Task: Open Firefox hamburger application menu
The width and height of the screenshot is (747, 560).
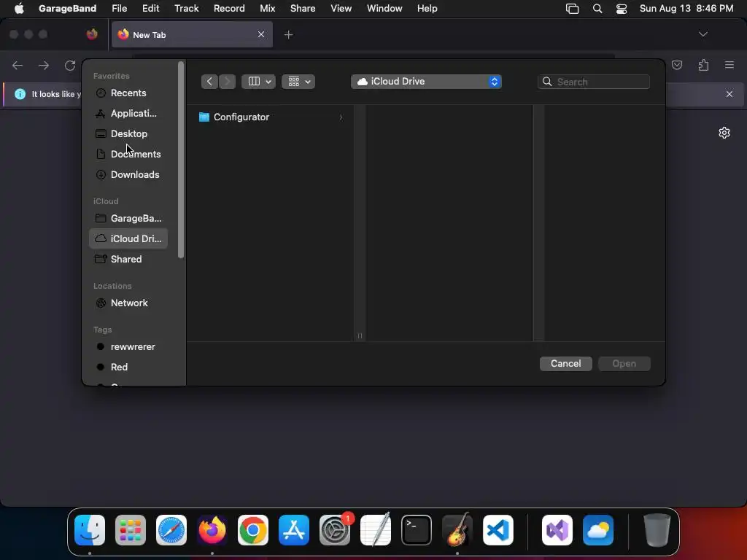Action: point(729,65)
